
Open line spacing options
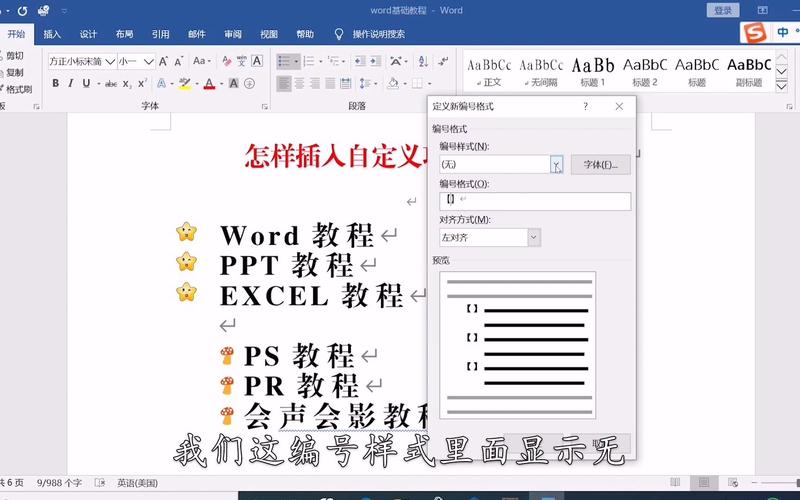368,83
